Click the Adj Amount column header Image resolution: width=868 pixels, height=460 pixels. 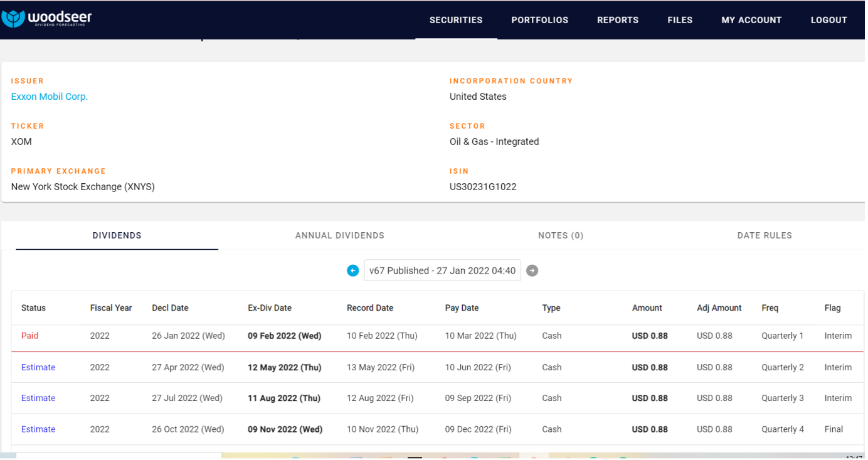pyautogui.click(x=719, y=308)
